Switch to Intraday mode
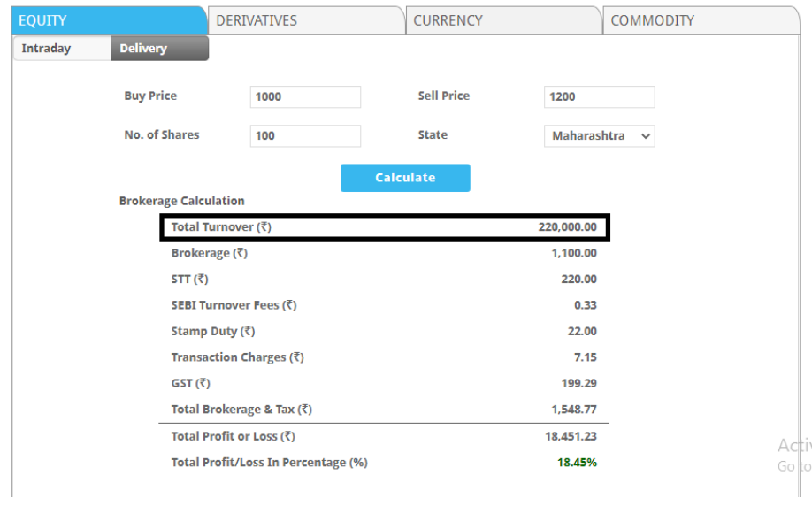Image resolution: width=812 pixels, height=506 pixels. coord(61,49)
